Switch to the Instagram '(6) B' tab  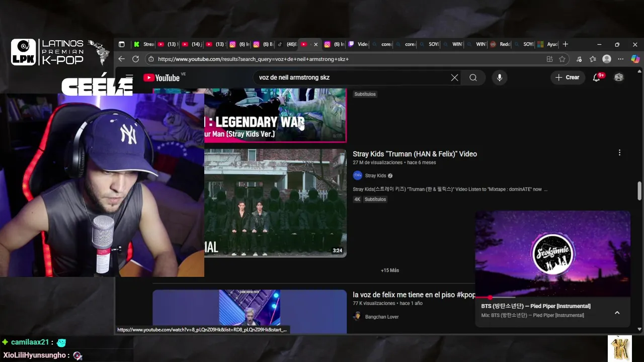coord(263,44)
